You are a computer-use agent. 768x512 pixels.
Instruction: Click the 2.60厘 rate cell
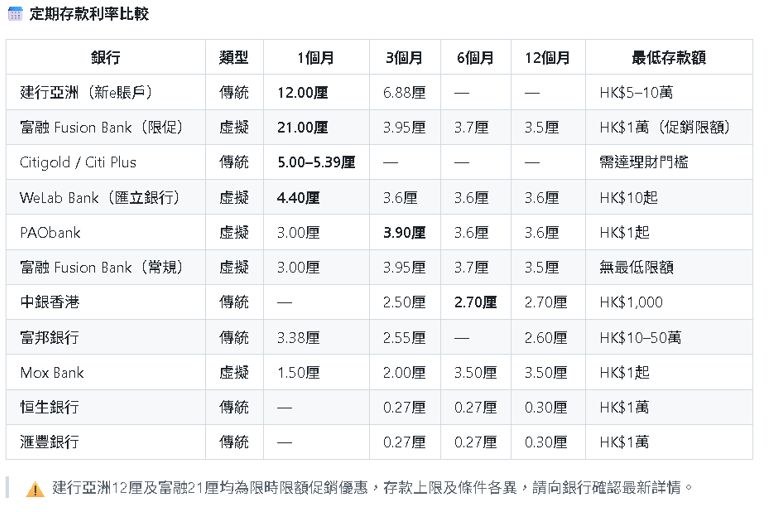click(546, 338)
